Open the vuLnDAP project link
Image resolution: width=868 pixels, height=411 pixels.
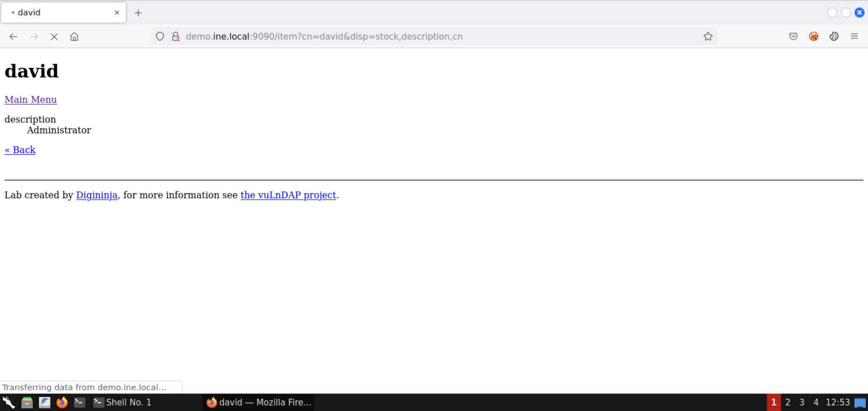click(288, 195)
